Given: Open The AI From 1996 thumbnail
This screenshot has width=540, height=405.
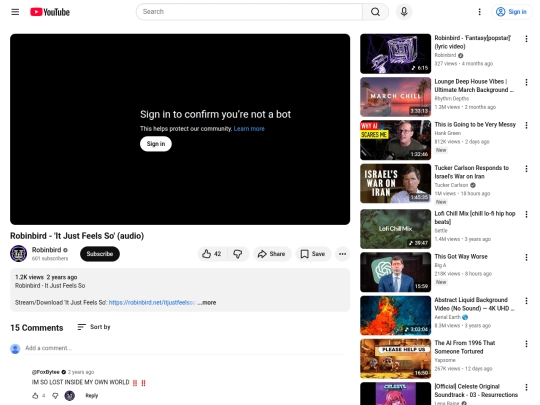Looking at the screenshot, I should (x=395, y=359).
